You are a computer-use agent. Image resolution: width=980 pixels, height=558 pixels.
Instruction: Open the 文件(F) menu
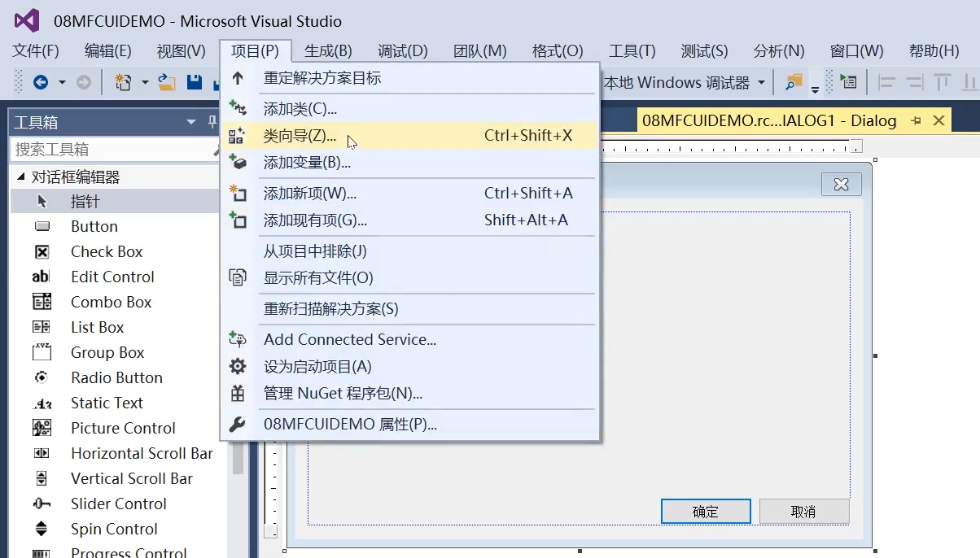36,50
